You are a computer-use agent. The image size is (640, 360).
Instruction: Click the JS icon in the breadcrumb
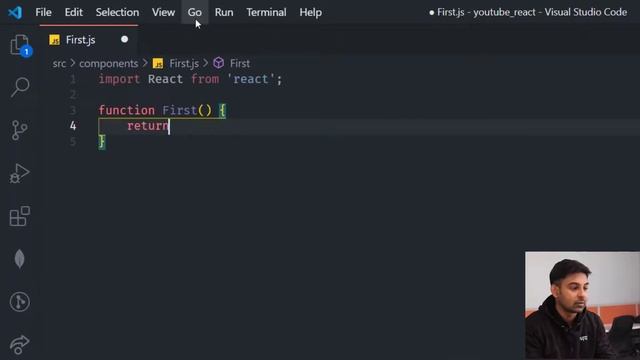[158, 63]
